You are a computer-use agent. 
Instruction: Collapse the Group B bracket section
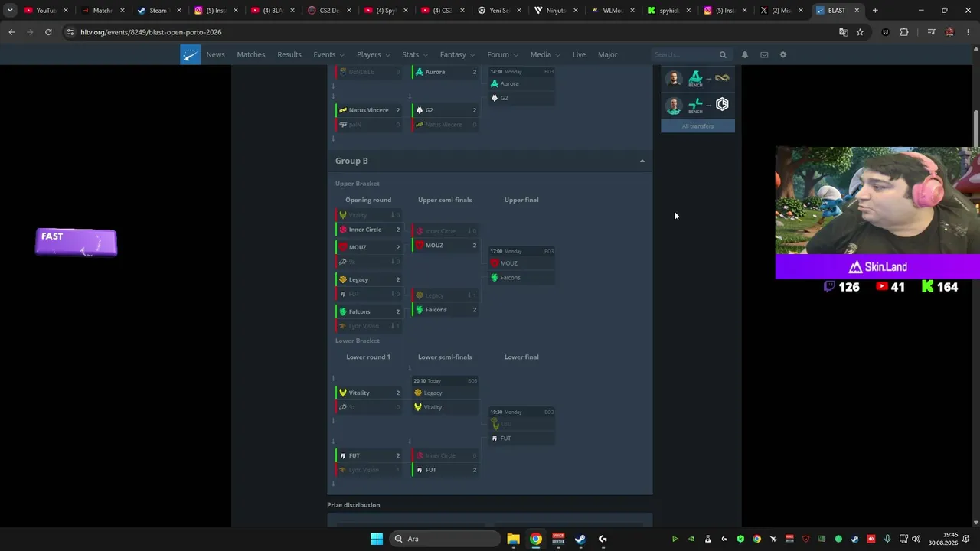click(642, 161)
